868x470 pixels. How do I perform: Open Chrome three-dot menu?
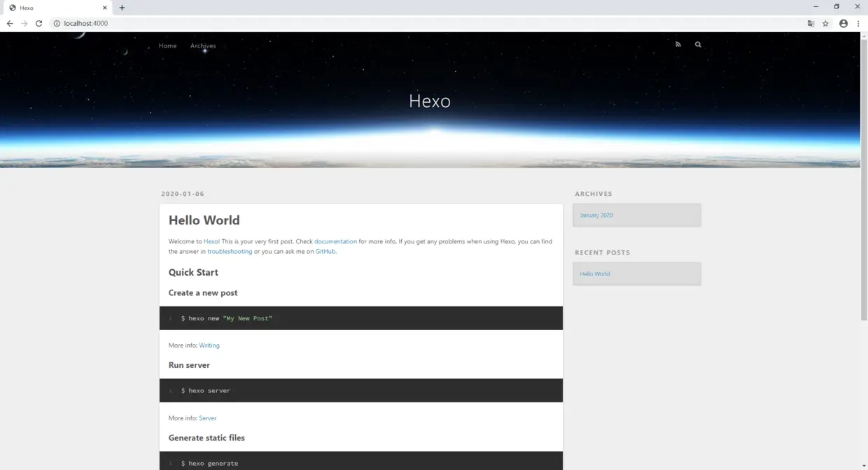pyautogui.click(x=858, y=23)
